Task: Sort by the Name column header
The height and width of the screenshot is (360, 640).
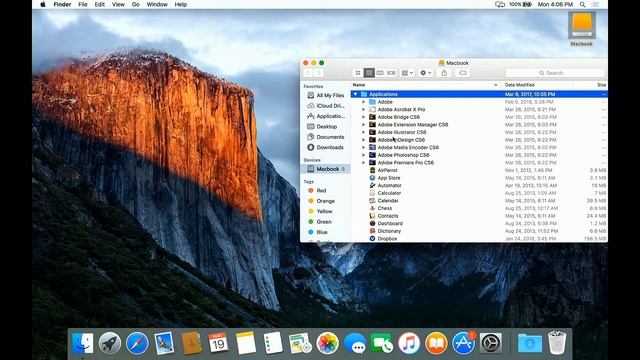Action: point(426,85)
